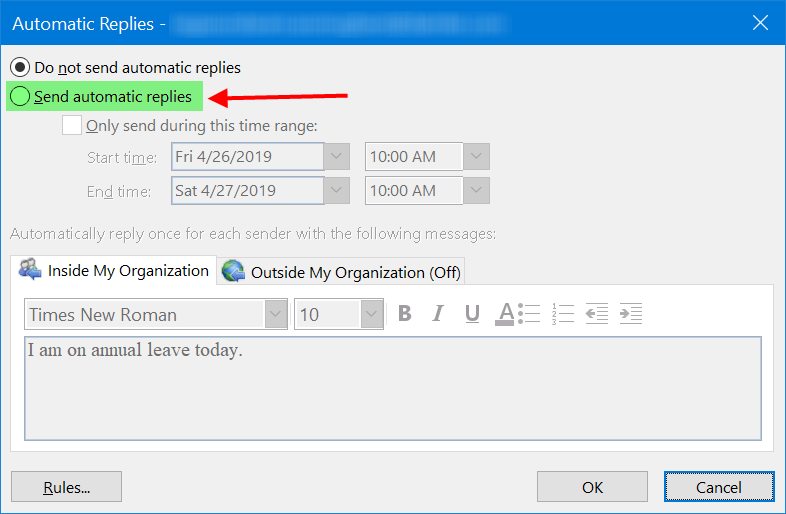Image resolution: width=786 pixels, height=514 pixels.
Task: Open the Start time date dropdown
Action: pos(337,157)
